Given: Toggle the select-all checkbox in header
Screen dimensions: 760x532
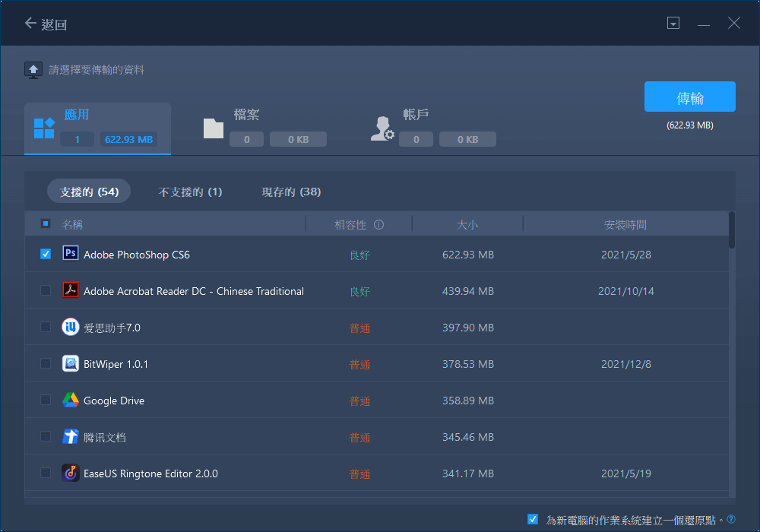Looking at the screenshot, I should (46, 224).
